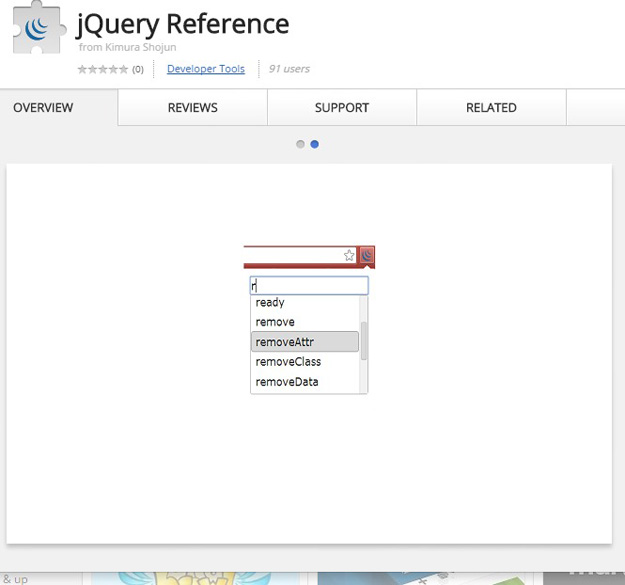
Task: Click the "91 users" count text
Action: (289, 69)
